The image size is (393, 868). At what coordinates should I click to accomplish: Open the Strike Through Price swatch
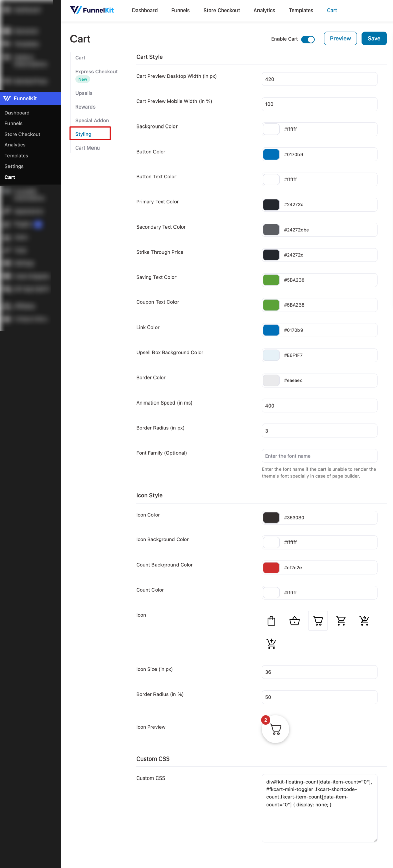tap(271, 255)
